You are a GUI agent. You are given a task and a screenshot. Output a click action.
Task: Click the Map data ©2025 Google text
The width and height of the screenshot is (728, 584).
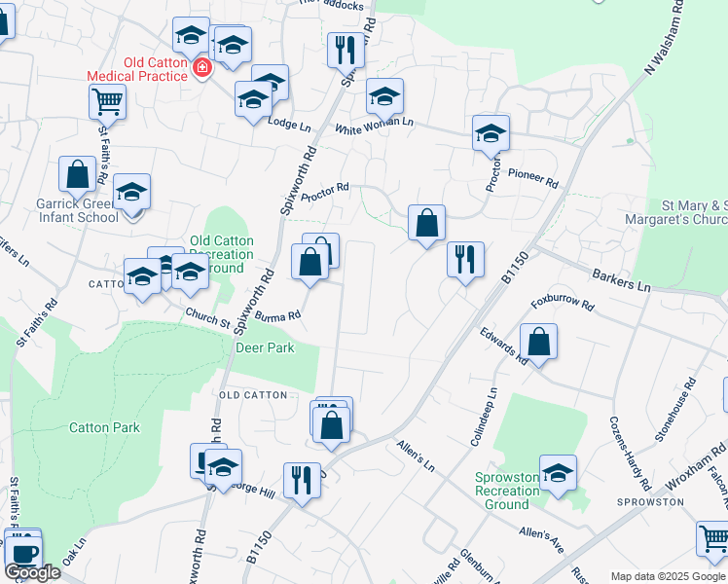tap(667, 576)
